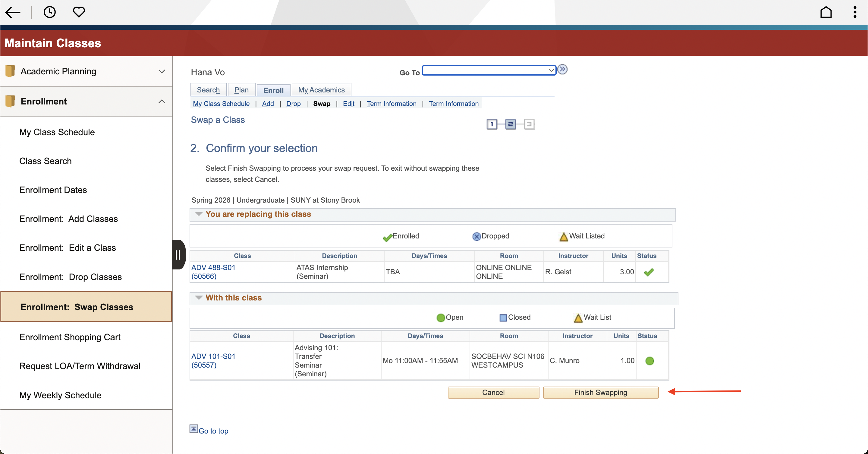Click the Finish Swapping button
This screenshot has height=454, width=868.
(x=600, y=392)
